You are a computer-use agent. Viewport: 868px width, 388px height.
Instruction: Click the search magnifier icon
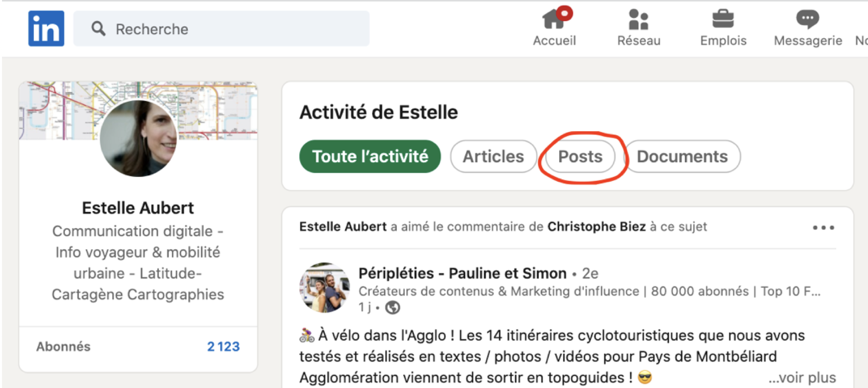click(x=98, y=29)
